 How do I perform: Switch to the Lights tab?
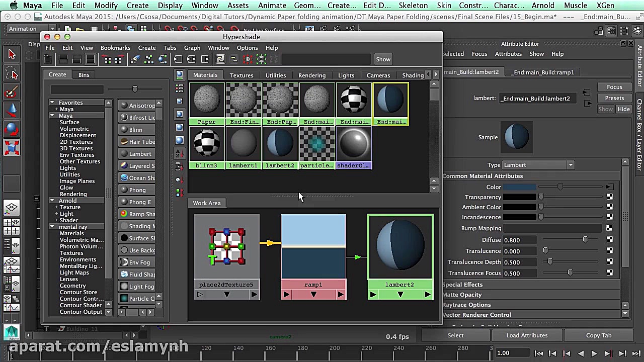point(346,75)
